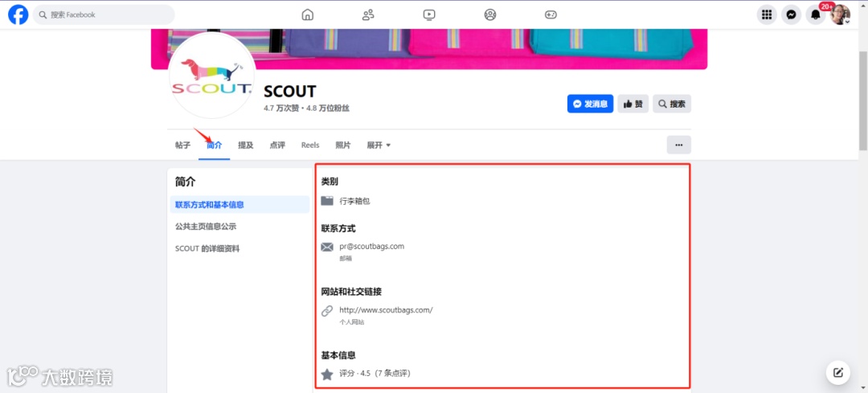This screenshot has width=868, height=393.
Task: Click the thumbs-up icon in 赞 button
Action: (x=628, y=104)
